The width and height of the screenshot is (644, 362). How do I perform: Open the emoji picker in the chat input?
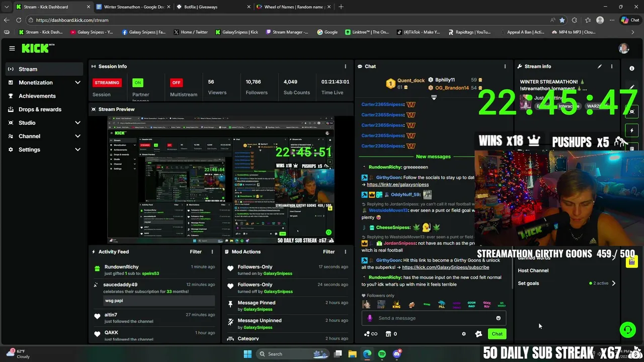498,318
